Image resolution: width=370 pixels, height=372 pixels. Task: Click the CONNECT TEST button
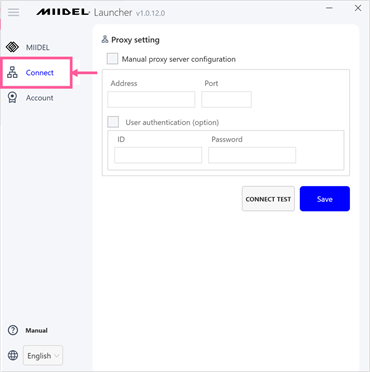click(268, 199)
